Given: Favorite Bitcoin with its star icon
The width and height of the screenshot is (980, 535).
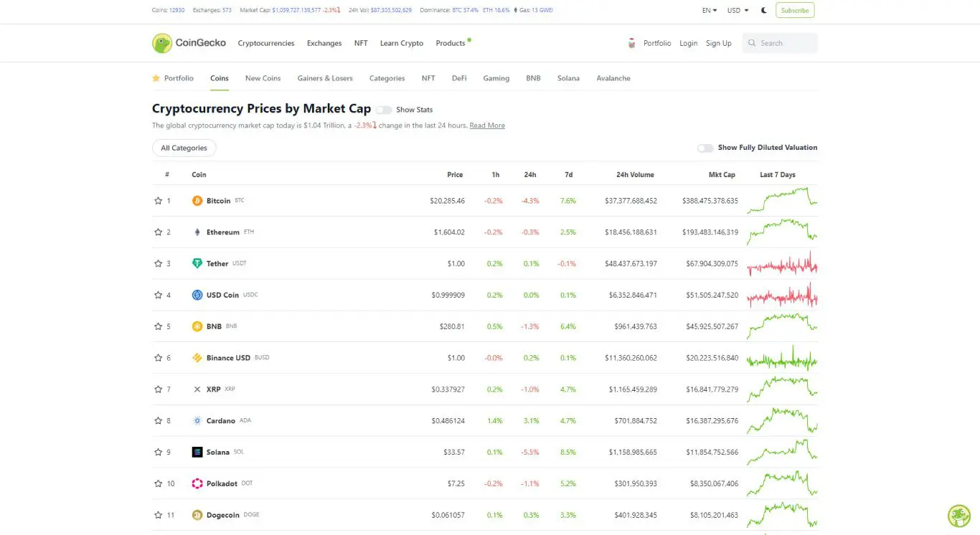Looking at the screenshot, I should click(158, 201).
